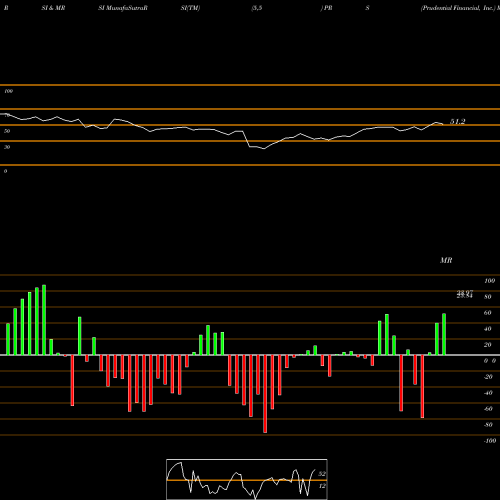
Task: Click the RSI axis label 0
Action: point(5,171)
